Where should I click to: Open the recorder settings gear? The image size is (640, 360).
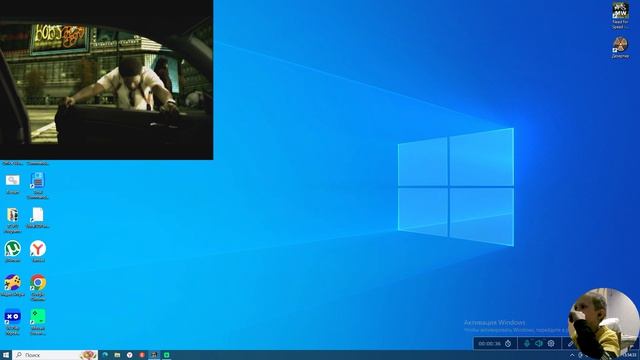551,344
